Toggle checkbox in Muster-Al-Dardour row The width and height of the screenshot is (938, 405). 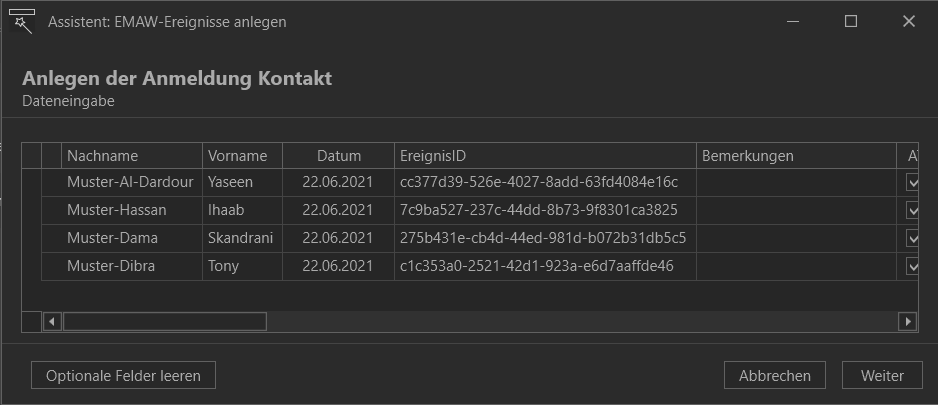click(x=912, y=182)
